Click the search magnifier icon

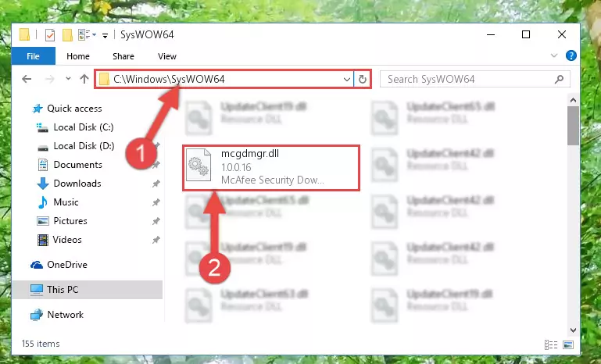coord(559,80)
